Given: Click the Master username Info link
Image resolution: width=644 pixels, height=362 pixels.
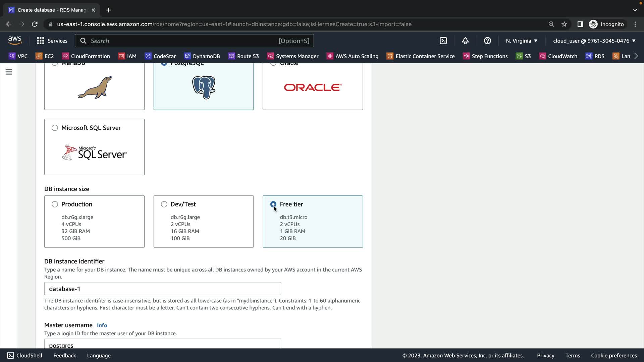Looking at the screenshot, I should coord(102,325).
